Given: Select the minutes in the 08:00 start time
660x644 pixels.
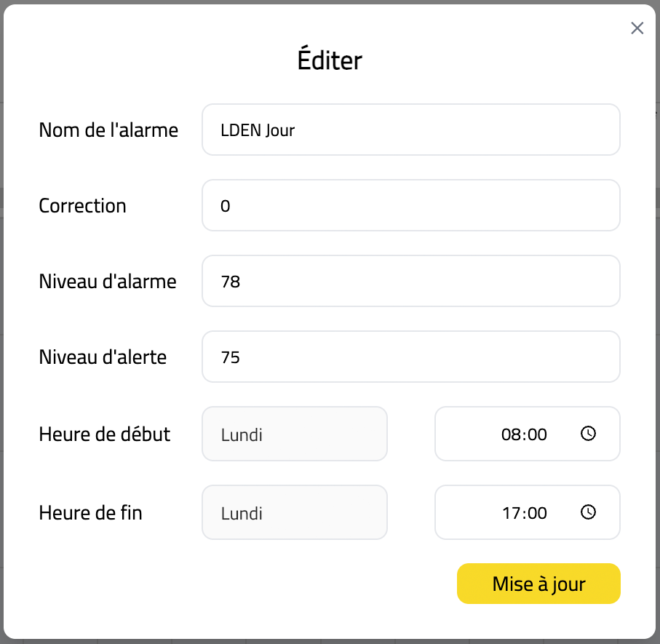Looking at the screenshot, I should [537, 434].
